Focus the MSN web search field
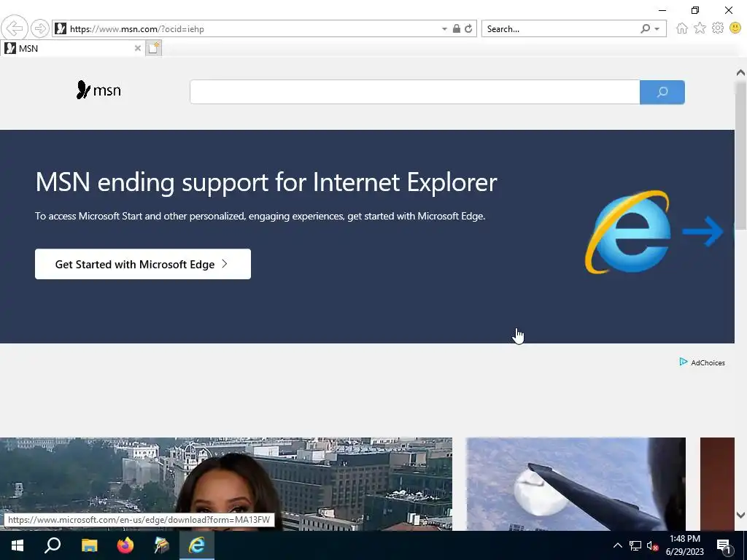Screen dimensions: 747x560 (x=414, y=92)
